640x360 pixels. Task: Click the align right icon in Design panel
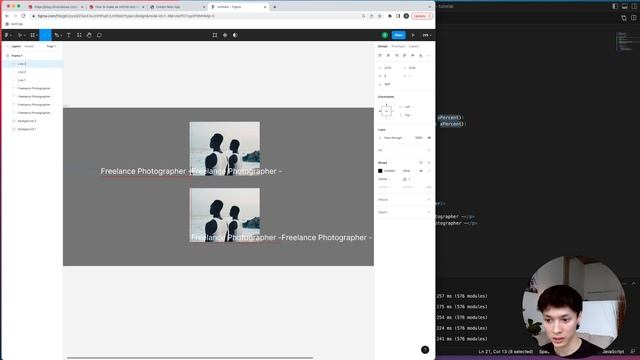coord(396,55)
